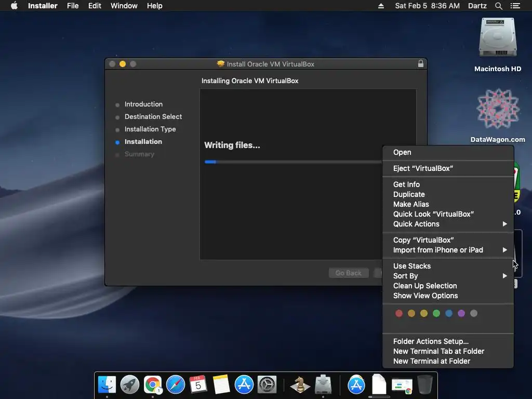Apply the red tag color

(x=399, y=313)
